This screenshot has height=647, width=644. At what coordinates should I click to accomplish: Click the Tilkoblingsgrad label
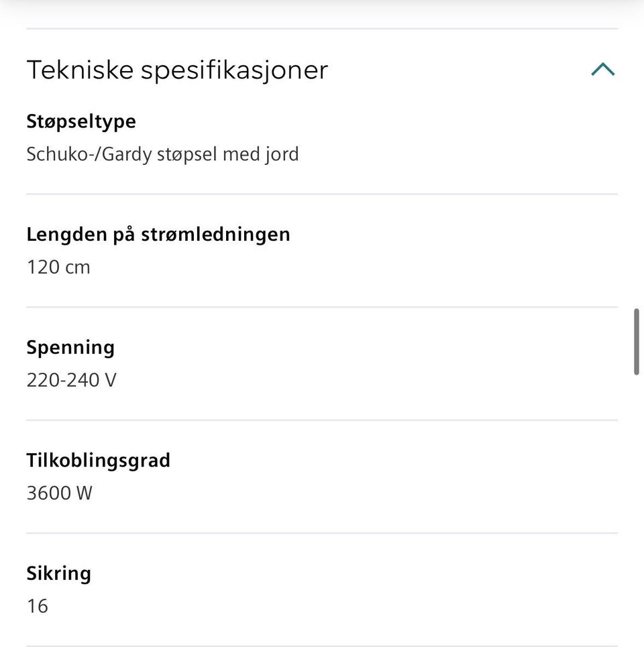click(98, 461)
